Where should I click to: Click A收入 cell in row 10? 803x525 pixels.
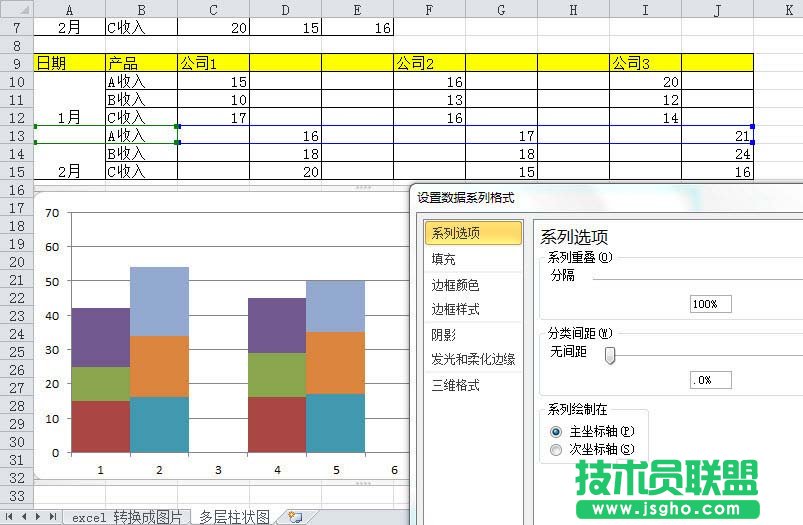141,81
